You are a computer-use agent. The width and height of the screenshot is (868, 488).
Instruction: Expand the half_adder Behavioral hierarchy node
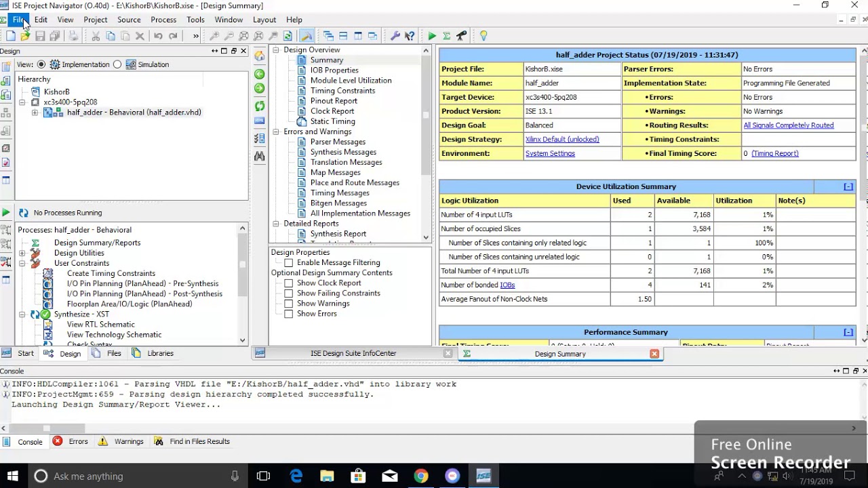pos(35,113)
